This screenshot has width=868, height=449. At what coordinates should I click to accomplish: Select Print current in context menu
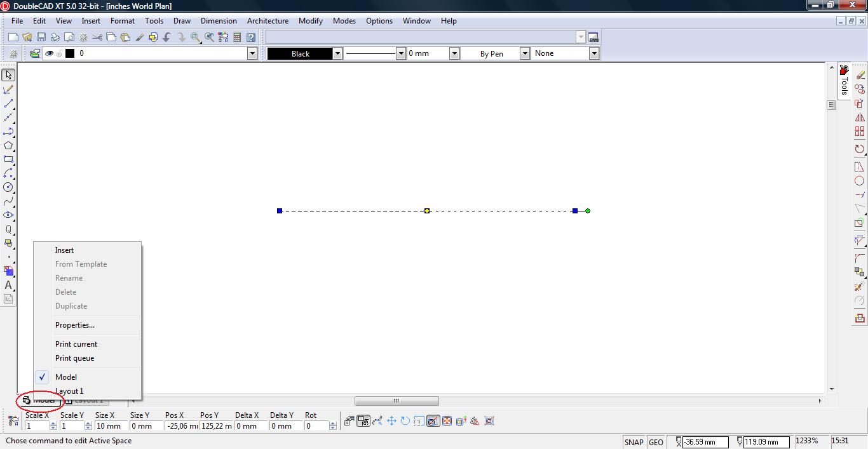[x=76, y=344]
